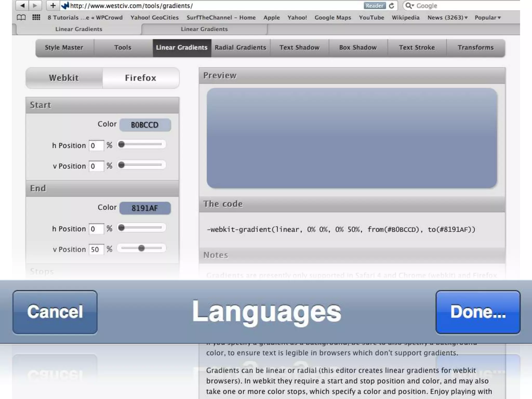The height and width of the screenshot is (399, 532).
Task: Expand the Popular bookmarks dropdown
Action: click(487, 17)
